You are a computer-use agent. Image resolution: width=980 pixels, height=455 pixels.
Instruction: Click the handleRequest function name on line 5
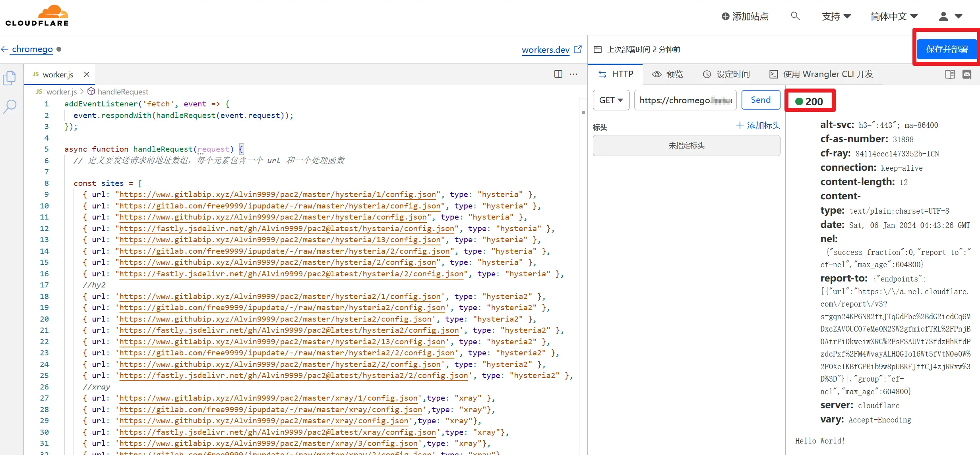click(x=163, y=149)
